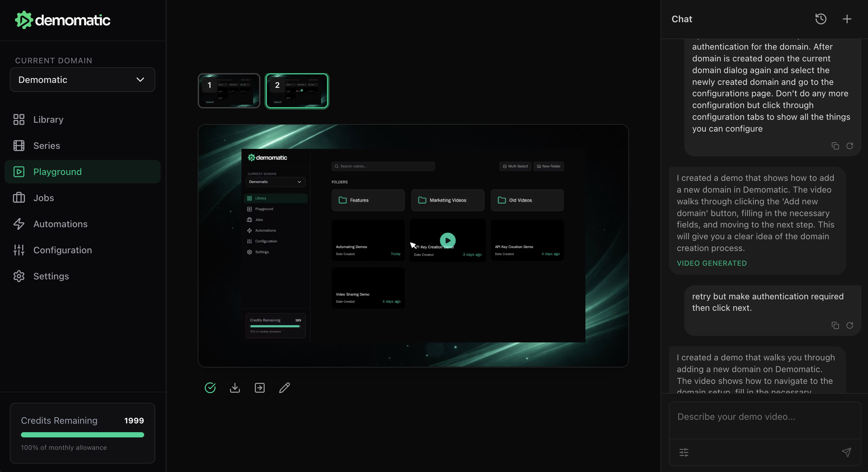The width and height of the screenshot is (868, 472).
Task: Start a new chat with plus icon
Action: (847, 19)
